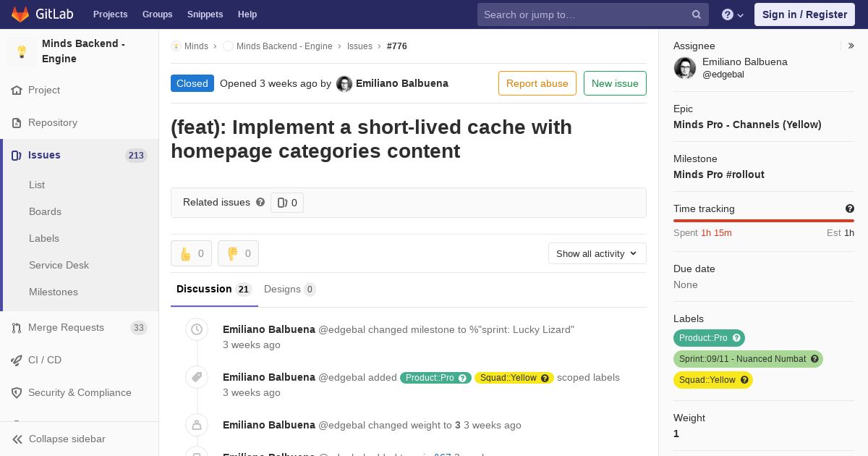Select the Discussion tab
868x456 pixels.
pyautogui.click(x=213, y=289)
